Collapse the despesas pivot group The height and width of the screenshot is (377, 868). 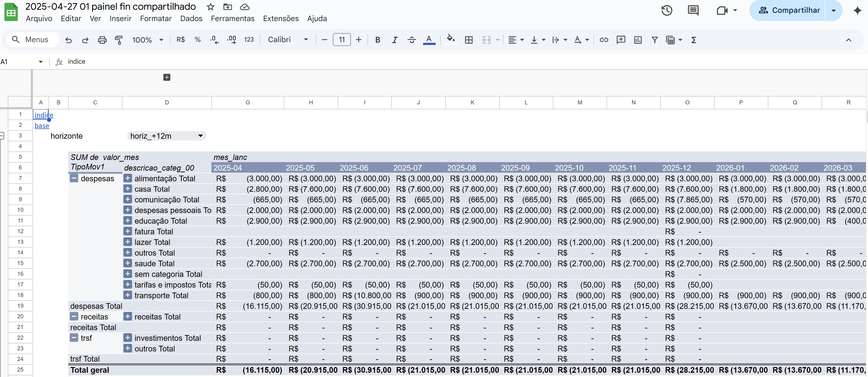(x=74, y=178)
